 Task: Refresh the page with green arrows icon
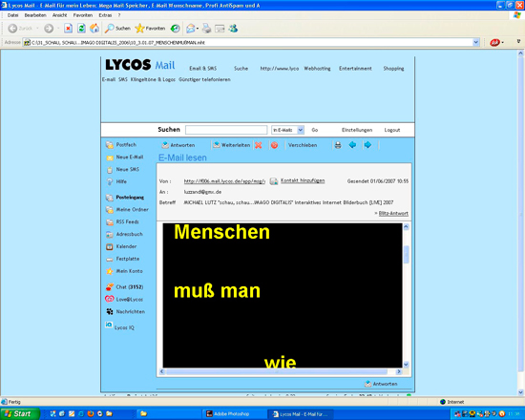point(81,29)
